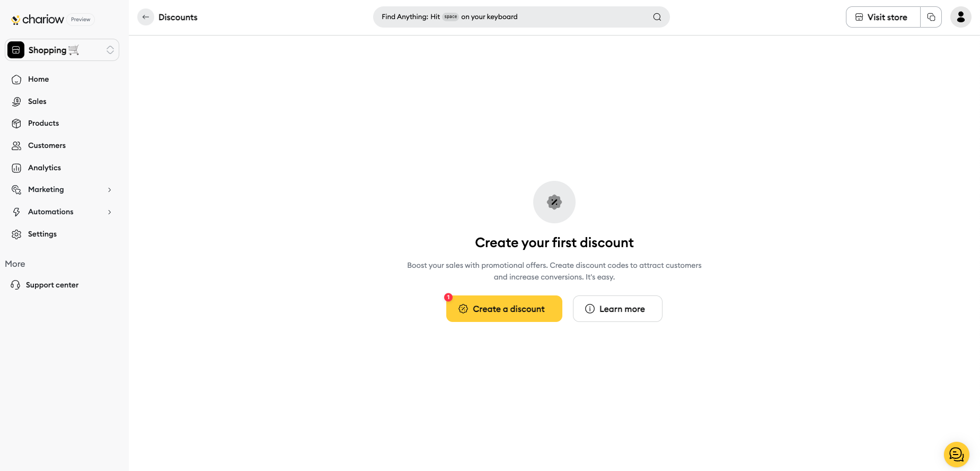Click the back arrow beside Discounts
The width and height of the screenshot is (980, 471).
pyautogui.click(x=146, y=17)
